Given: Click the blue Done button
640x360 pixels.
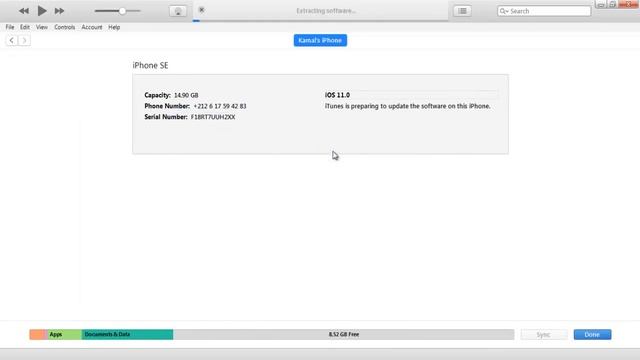Looking at the screenshot, I should [592, 335].
